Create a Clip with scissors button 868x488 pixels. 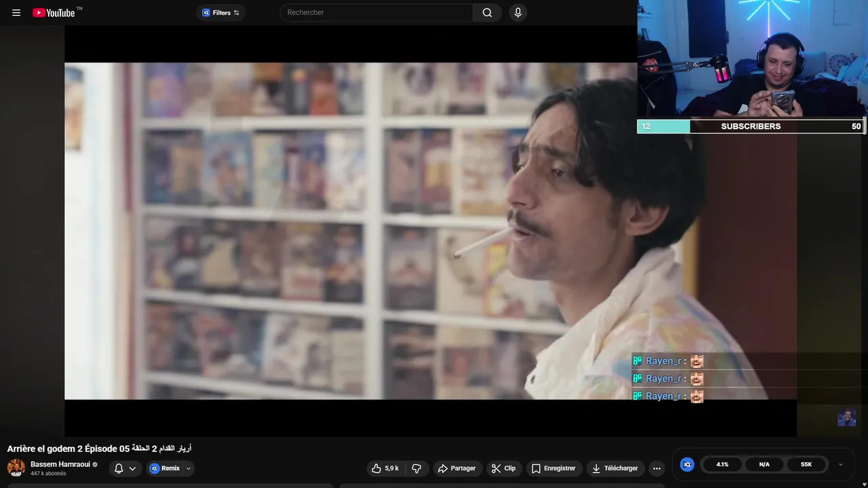(503, 468)
